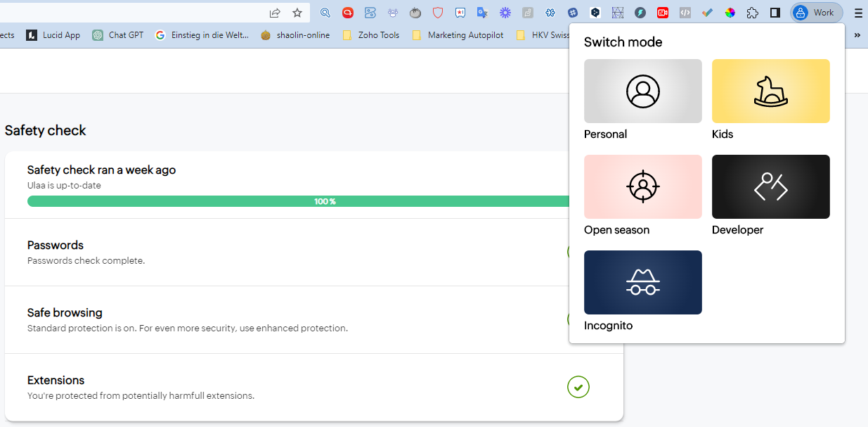The image size is (868, 427).
Task: Switch to Personal mode
Action: tap(642, 91)
